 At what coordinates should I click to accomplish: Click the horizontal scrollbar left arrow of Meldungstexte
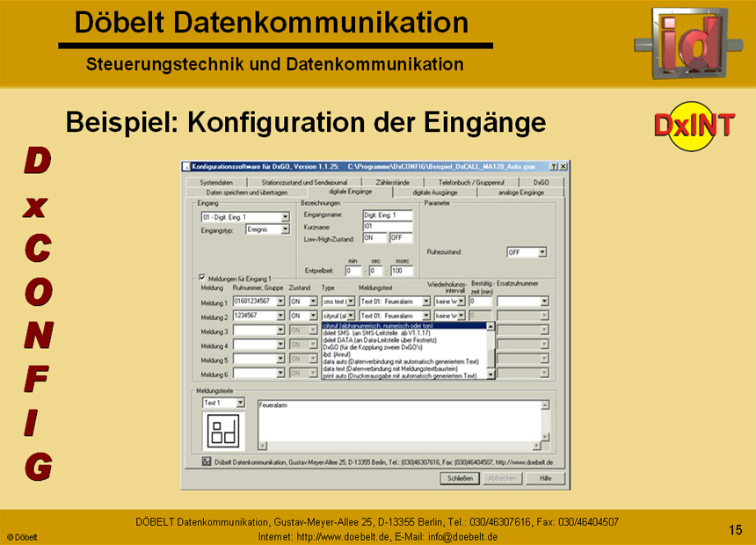coord(263,445)
